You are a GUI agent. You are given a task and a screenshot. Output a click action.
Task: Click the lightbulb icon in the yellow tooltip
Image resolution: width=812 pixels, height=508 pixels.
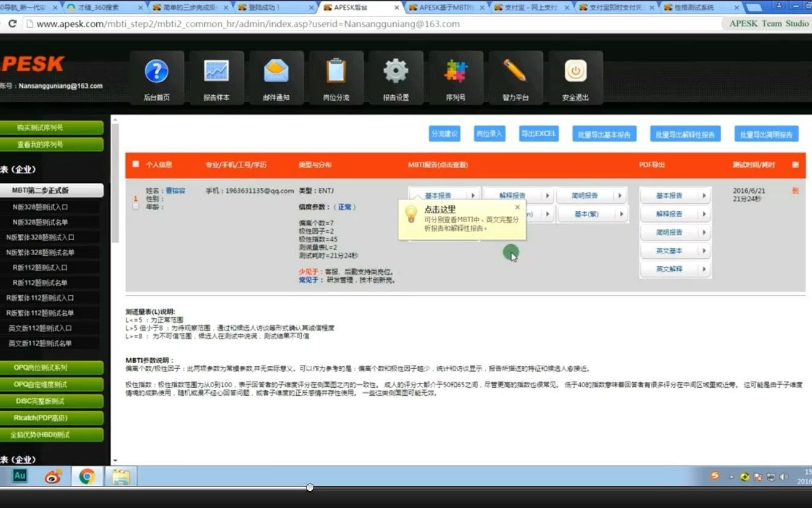coord(412,214)
